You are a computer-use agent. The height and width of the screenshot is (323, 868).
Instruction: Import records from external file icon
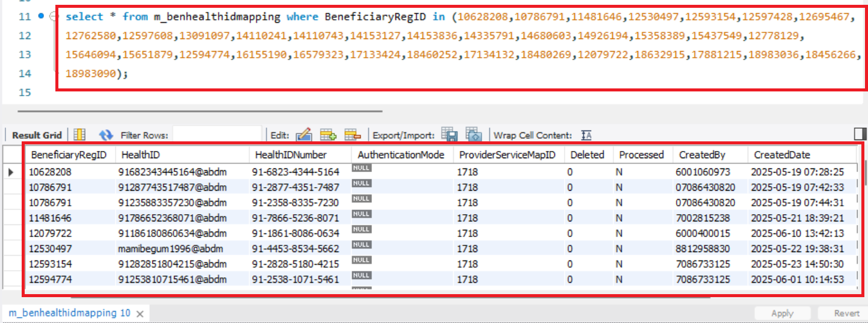click(474, 135)
